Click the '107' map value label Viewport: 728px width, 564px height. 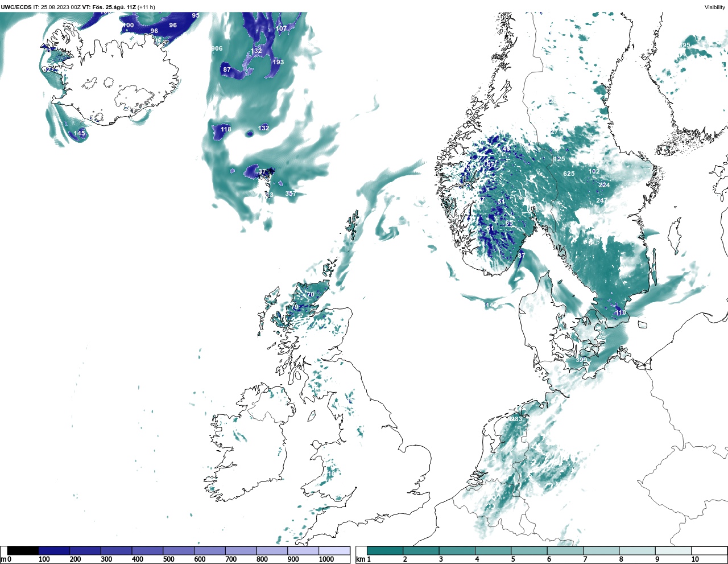pyautogui.click(x=282, y=28)
